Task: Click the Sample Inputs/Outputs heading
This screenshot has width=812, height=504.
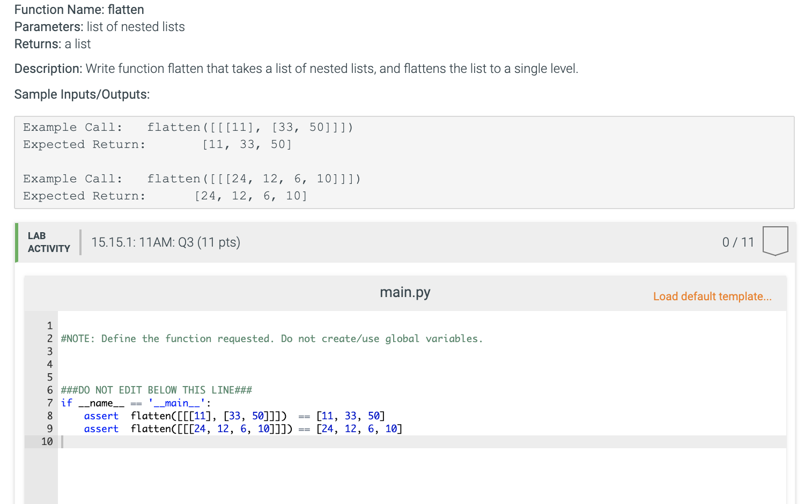Action: [x=82, y=94]
